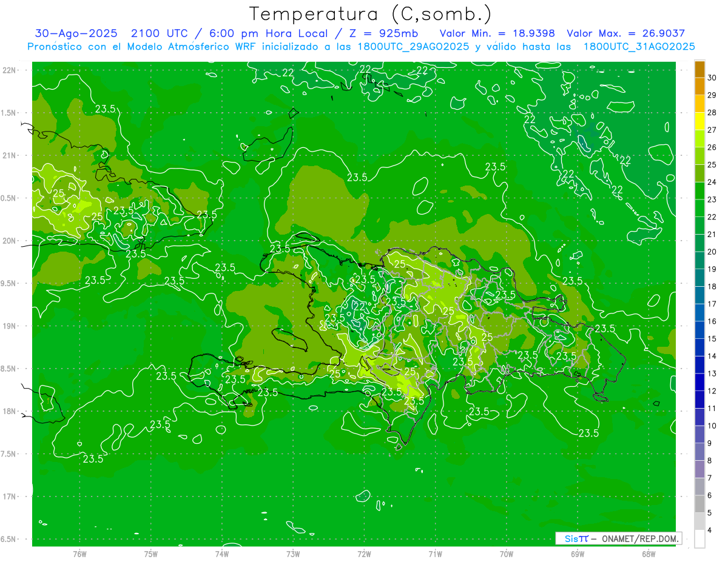
Task: Click the '21N' latitude axis label
Action: (10, 155)
